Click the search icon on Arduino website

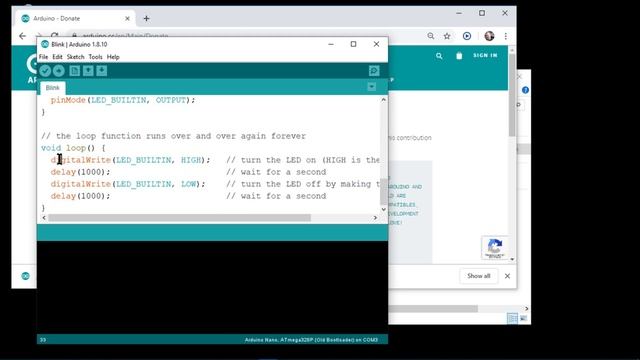coord(439,56)
